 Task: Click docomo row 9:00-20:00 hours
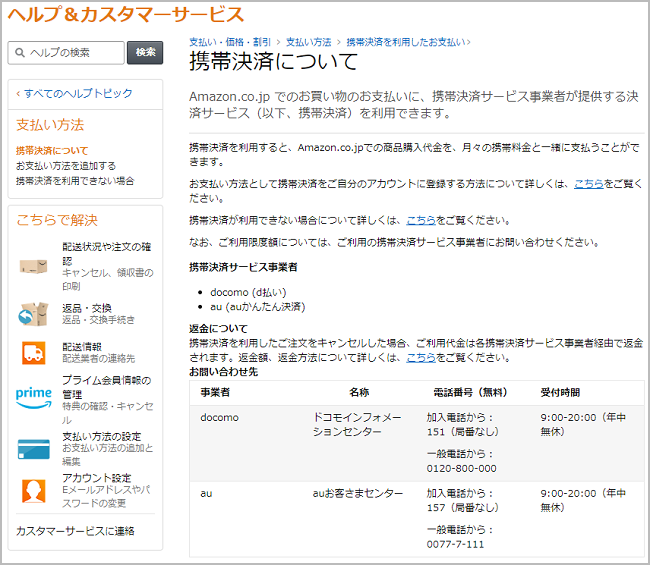coord(583,424)
